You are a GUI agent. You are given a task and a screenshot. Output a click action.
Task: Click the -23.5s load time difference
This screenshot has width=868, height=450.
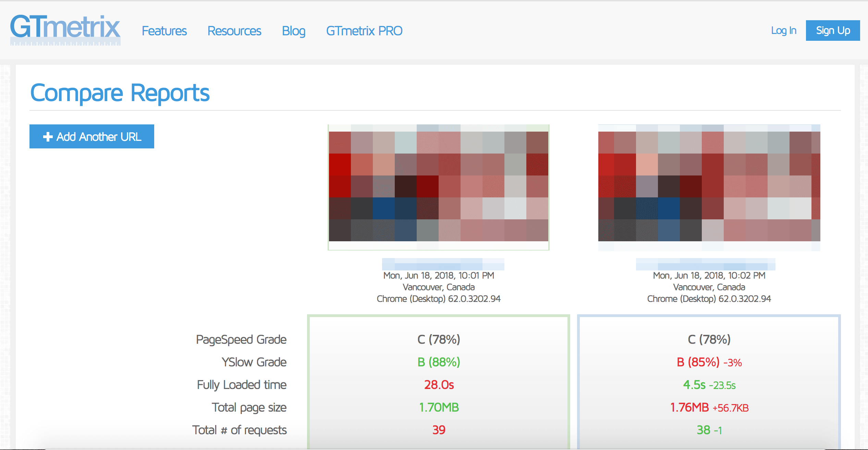pos(722,386)
